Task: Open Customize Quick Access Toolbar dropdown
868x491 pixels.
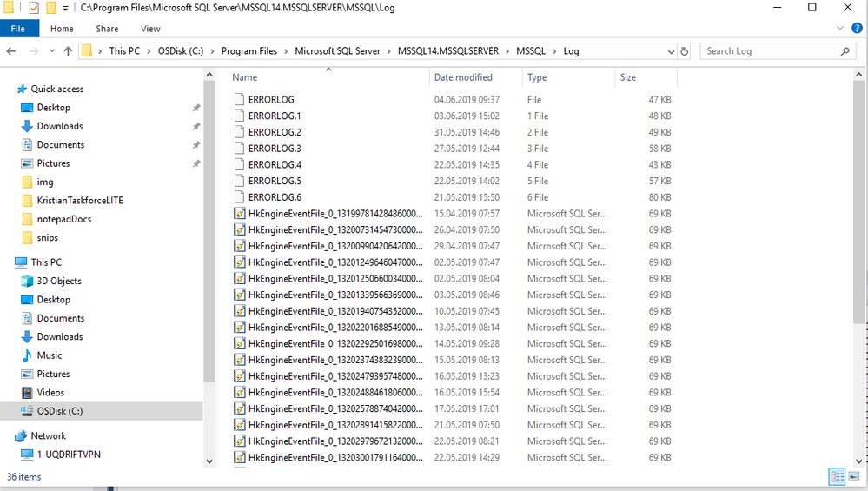Action: pyautogui.click(x=65, y=9)
